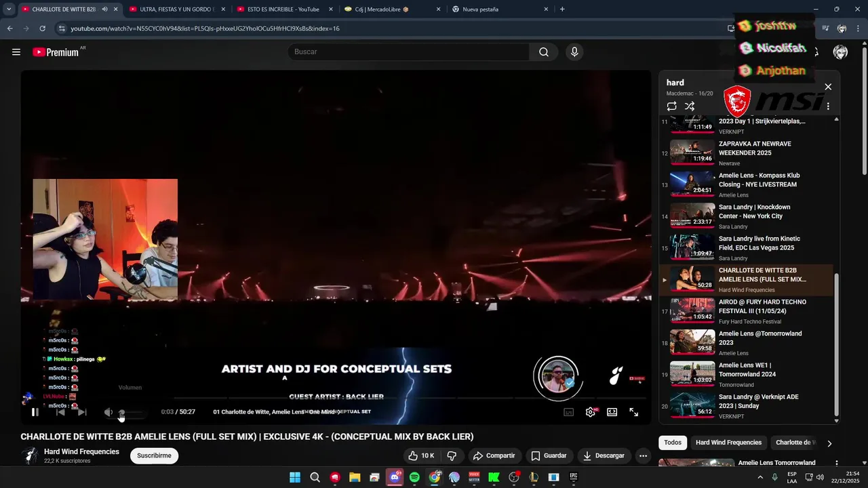The height and width of the screenshot is (488, 868).
Task: Open OBS Studio from the taskbar
Action: pyautogui.click(x=514, y=477)
